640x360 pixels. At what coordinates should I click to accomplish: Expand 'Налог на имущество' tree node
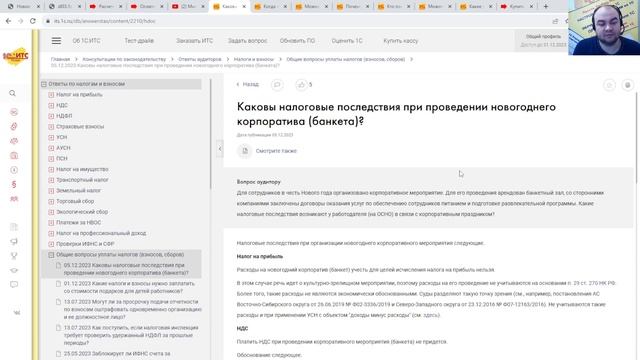(x=51, y=169)
